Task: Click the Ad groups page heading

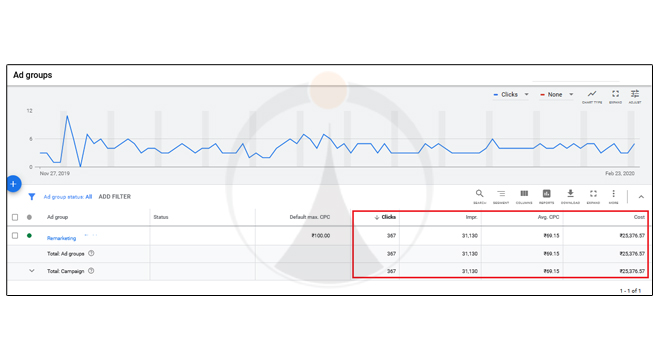Action: point(33,75)
